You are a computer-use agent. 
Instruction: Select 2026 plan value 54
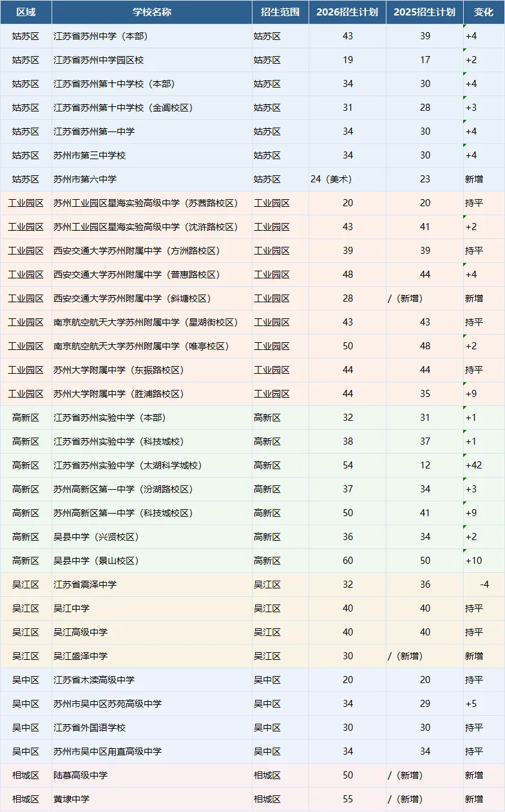coord(348,465)
